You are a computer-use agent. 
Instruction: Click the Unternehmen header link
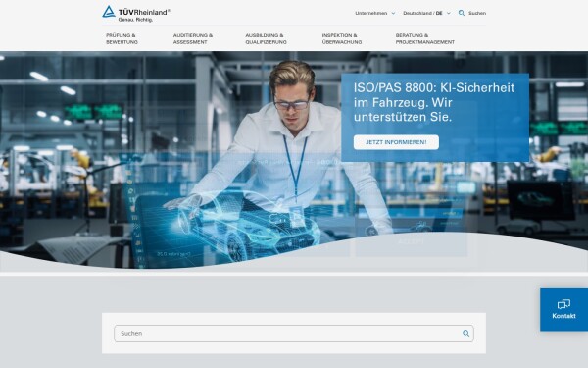(x=370, y=13)
